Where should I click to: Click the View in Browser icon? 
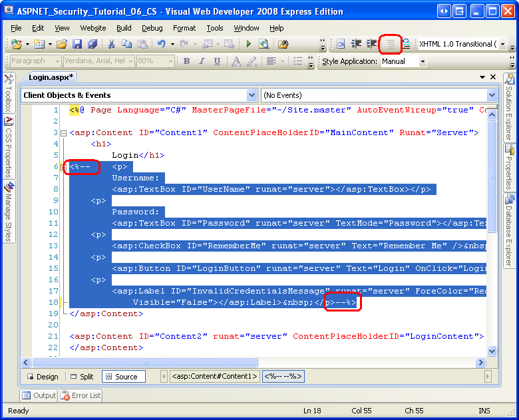coord(264,44)
